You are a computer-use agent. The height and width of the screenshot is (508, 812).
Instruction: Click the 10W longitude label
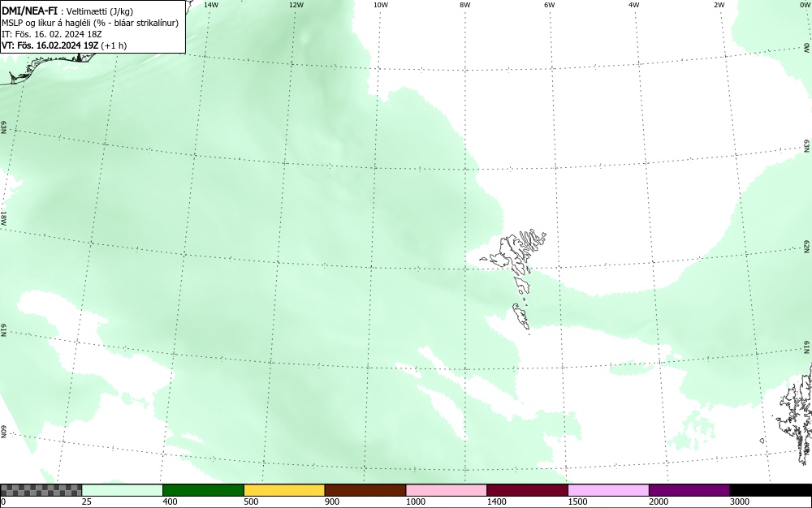(x=381, y=5)
